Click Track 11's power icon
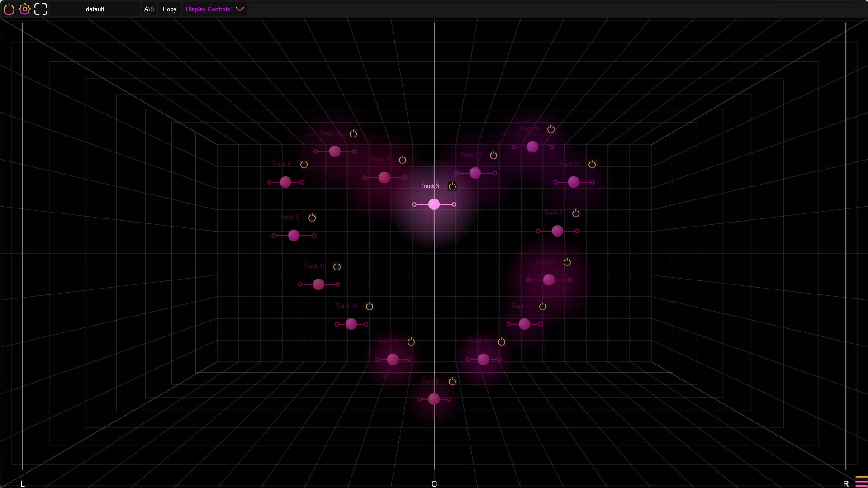 (x=337, y=266)
